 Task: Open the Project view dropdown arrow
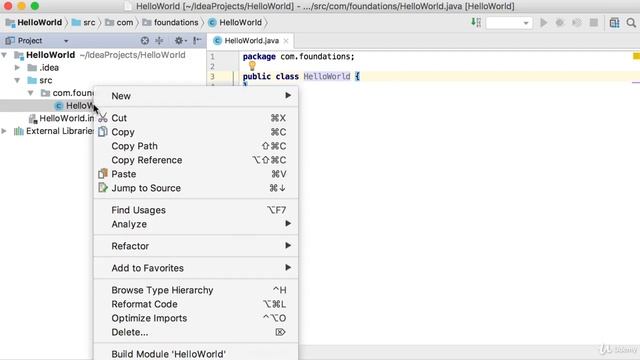66,41
